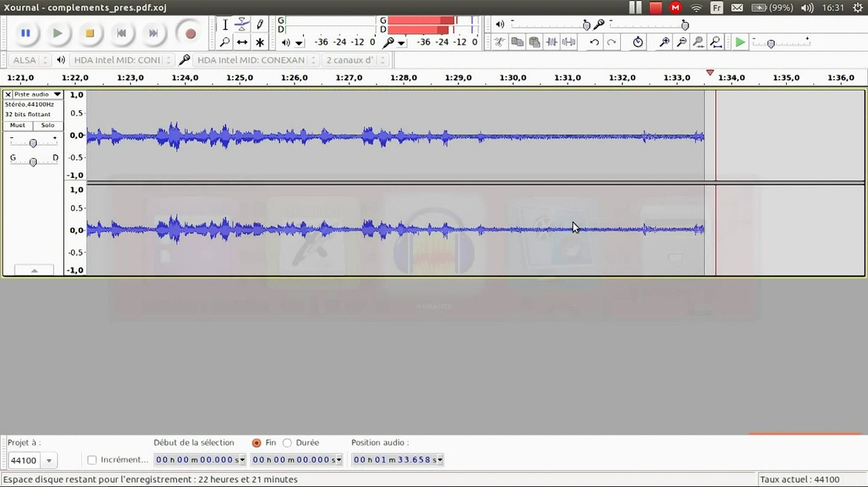Adjust the track gain slider
868x487 pixels.
pyautogui.click(x=32, y=142)
